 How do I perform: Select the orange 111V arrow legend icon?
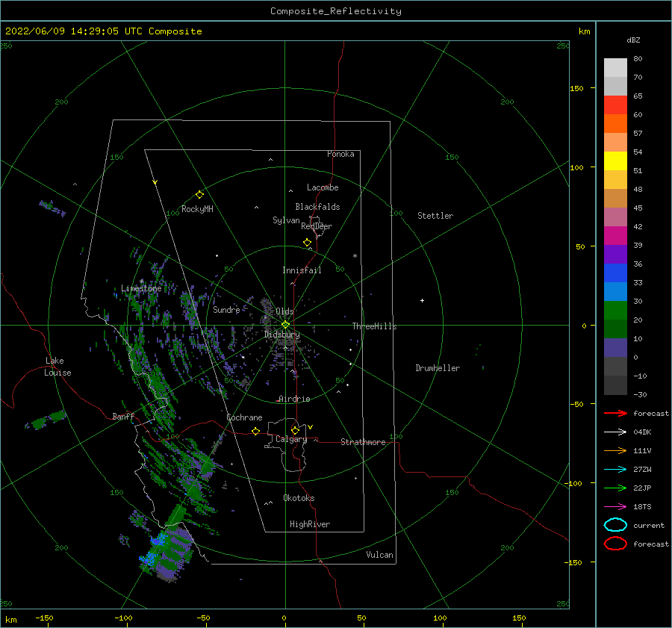point(615,450)
